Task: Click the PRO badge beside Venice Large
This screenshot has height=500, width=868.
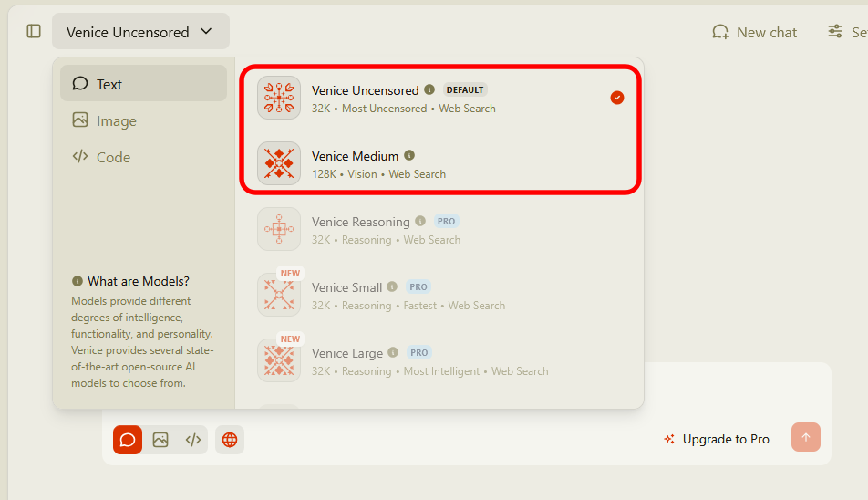Action: coord(419,353)
